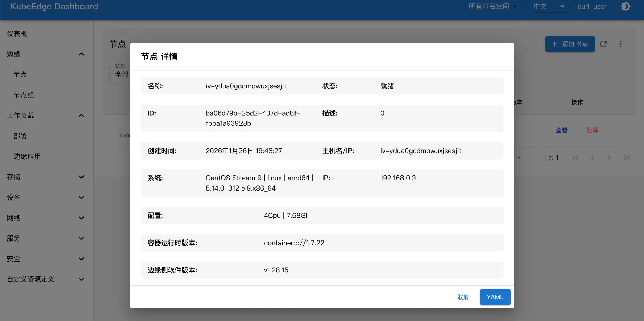Viewport: 644px width, 321px height.
Task: Toggle the dark/light theme icon
Action: pyautogui.click(x=626, y=6)
